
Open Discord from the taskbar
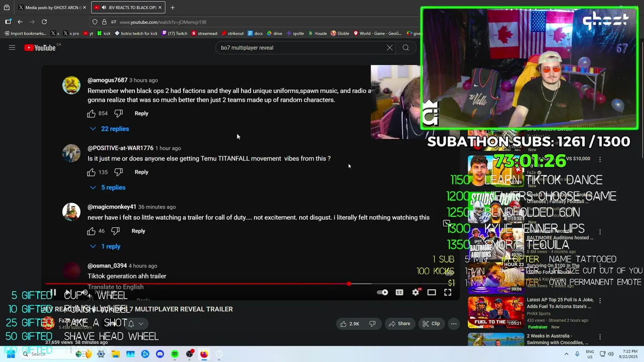(x=160, y=354)
